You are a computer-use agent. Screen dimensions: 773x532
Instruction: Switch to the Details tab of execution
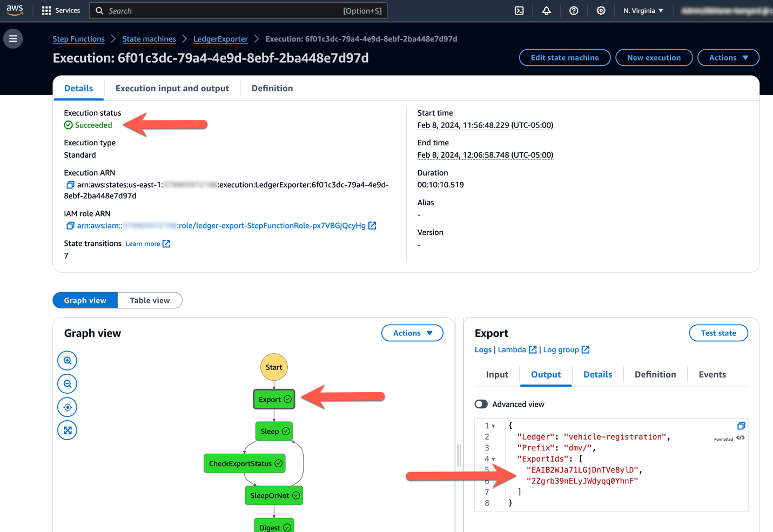coord(79,88)
